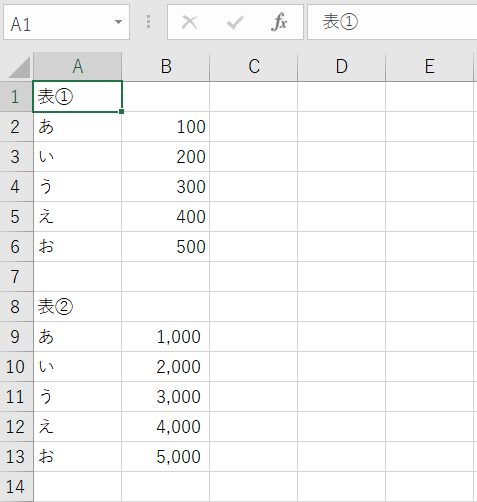Click the Enter checkmark icon in formula bar
The image size is (477, 502).
pos(235,22)
